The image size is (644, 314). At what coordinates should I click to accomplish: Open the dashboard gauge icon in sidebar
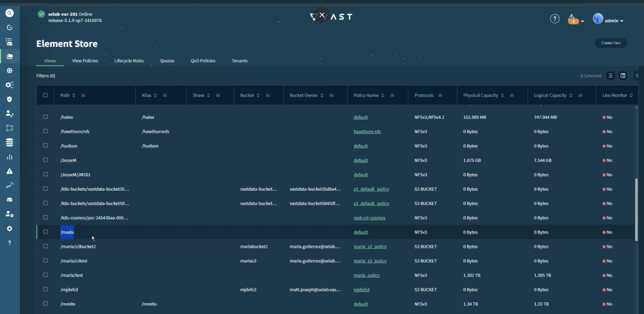point(9,27)
